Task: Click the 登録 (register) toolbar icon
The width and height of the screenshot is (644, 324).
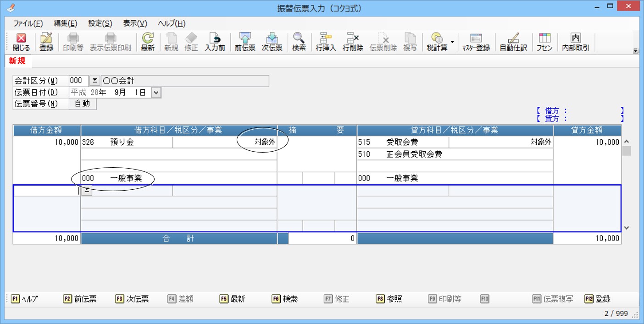Action: pyautogui.click(x=46, y=42)
